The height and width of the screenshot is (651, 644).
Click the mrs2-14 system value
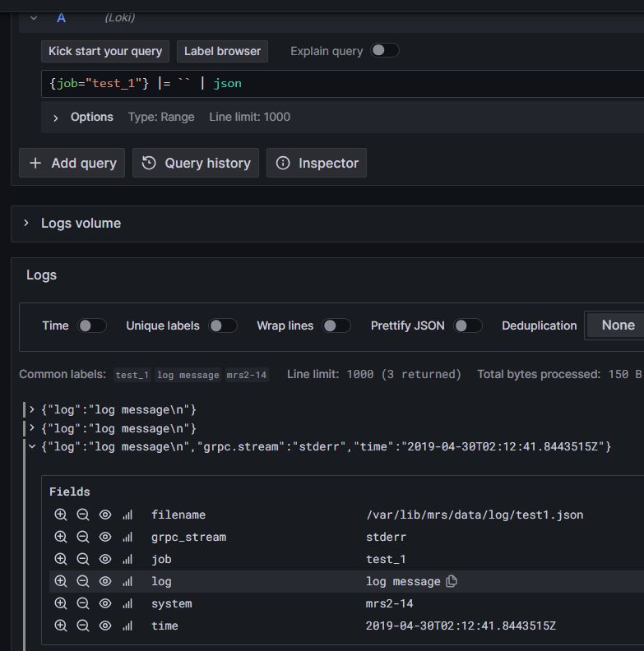click(x=389, y=603)
